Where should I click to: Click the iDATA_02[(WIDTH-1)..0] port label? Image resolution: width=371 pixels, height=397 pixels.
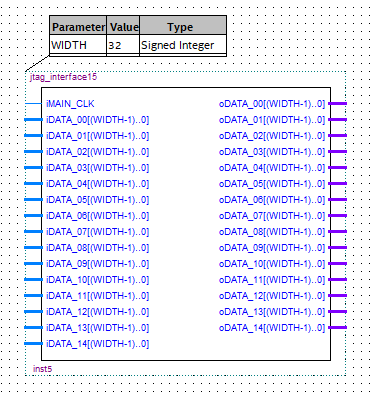[x=97, y=152]
